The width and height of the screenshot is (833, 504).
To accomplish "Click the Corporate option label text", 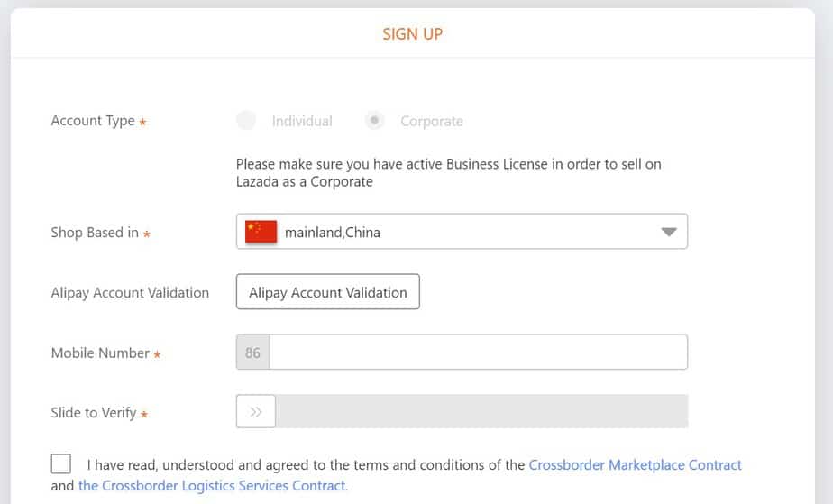I will click(432, 121).
